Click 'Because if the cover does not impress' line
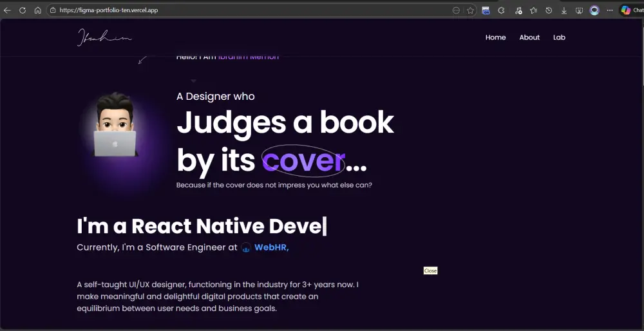 coord(274,185)
